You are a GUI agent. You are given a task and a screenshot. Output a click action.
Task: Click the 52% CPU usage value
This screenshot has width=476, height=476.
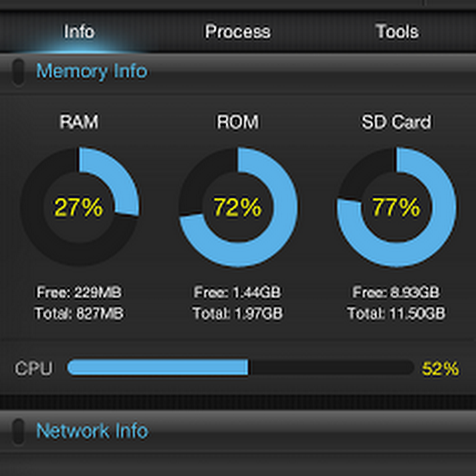pos(440,369)
